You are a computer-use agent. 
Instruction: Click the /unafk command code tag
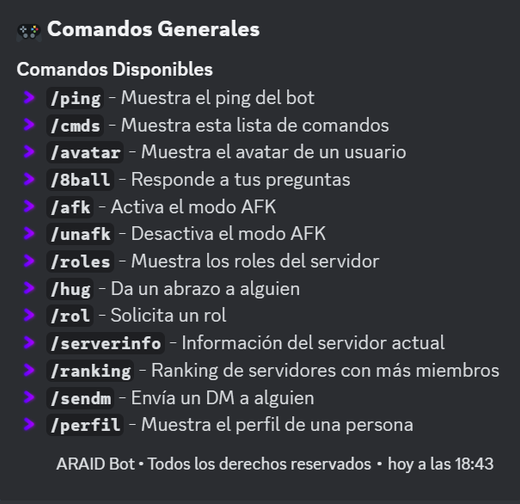tap(80, 234)
